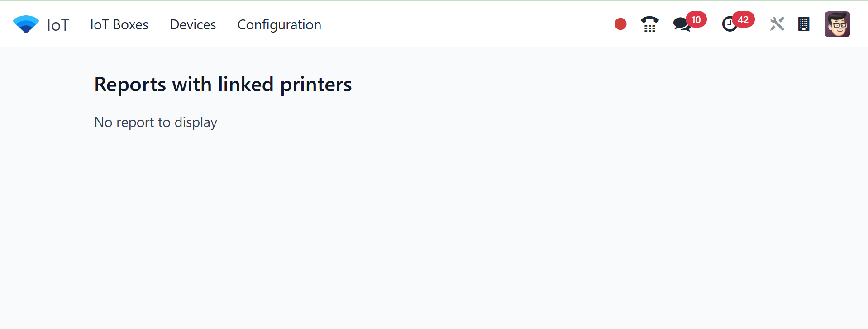Click the red recording indicator dot
868x329 pixels.
click(620, 24)
